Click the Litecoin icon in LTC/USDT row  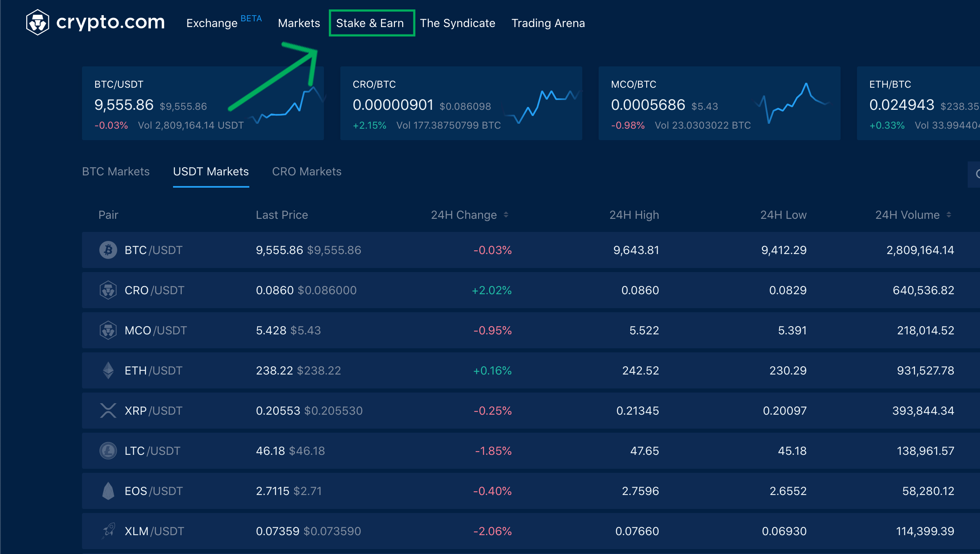tap(108, 451)
